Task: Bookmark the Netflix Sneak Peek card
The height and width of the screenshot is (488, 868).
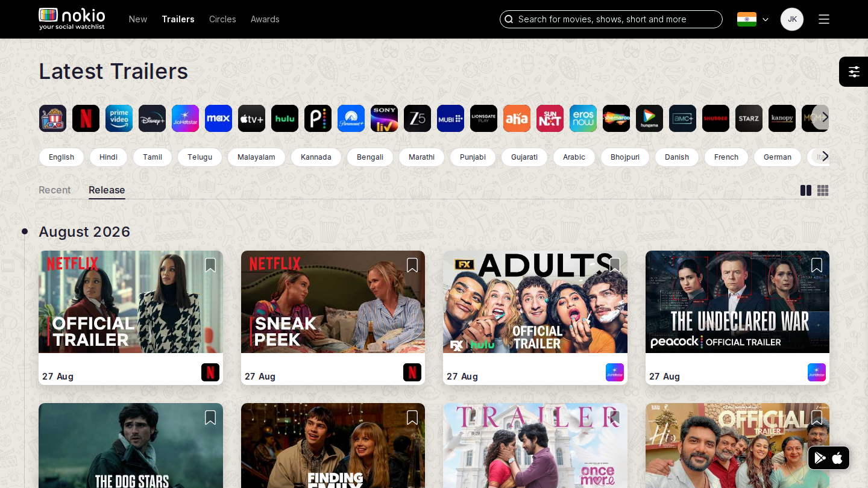Action: [x=412, y=265]
